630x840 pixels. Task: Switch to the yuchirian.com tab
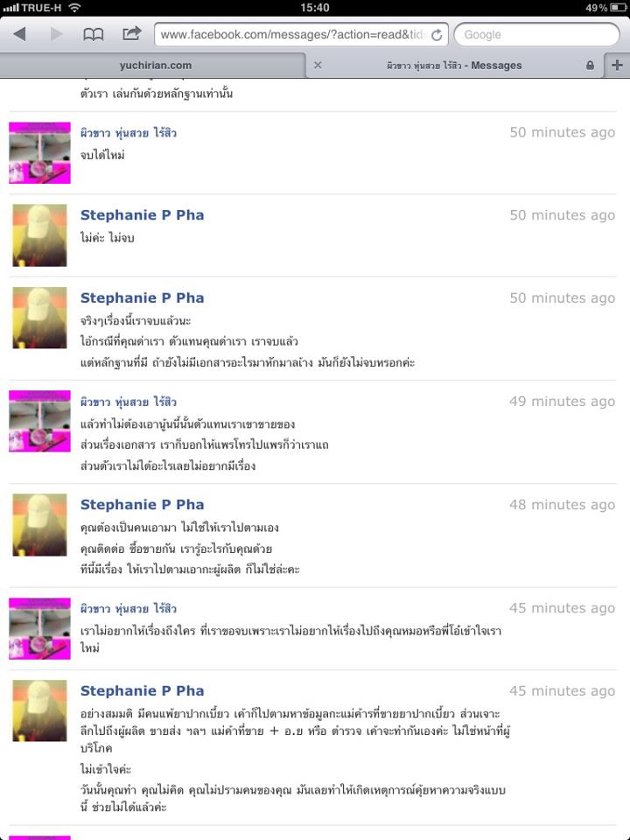click(156, 66)
